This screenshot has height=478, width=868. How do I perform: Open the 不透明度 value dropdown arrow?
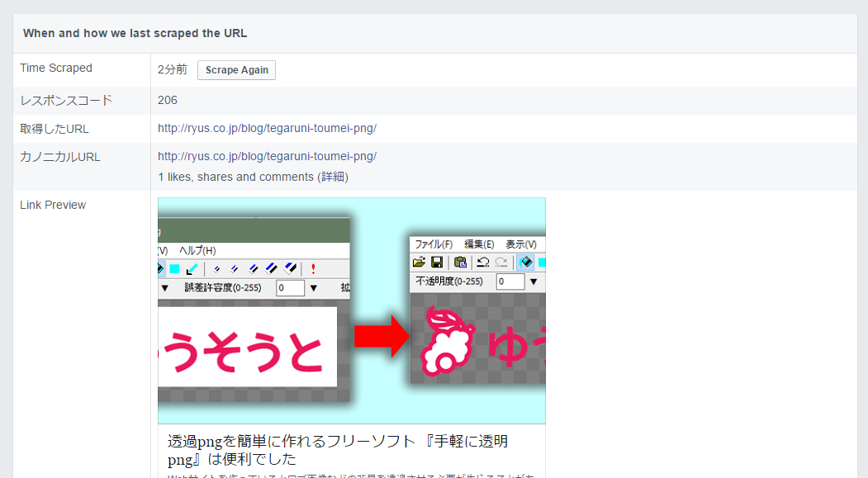coord(534,282)
